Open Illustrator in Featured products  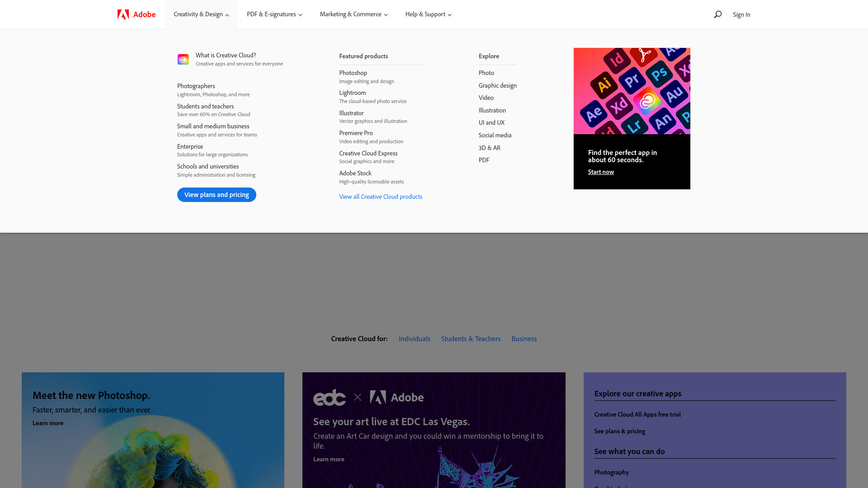(x=373, y=117)
